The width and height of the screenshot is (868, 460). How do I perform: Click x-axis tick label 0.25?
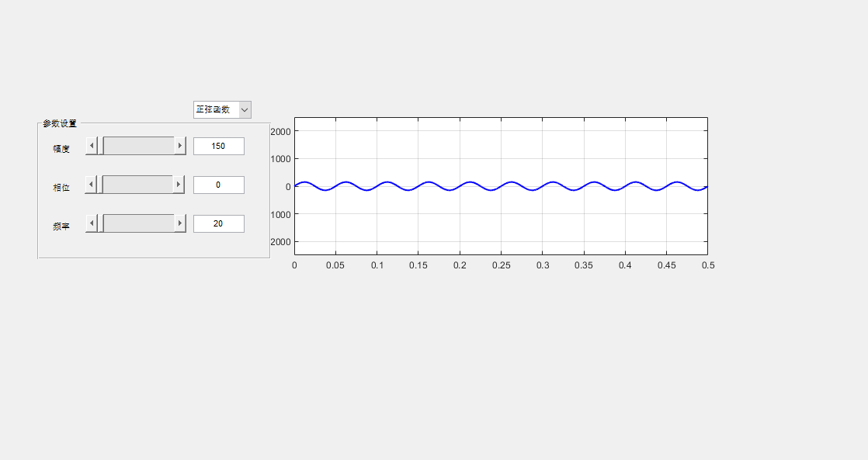coord(501,265)
